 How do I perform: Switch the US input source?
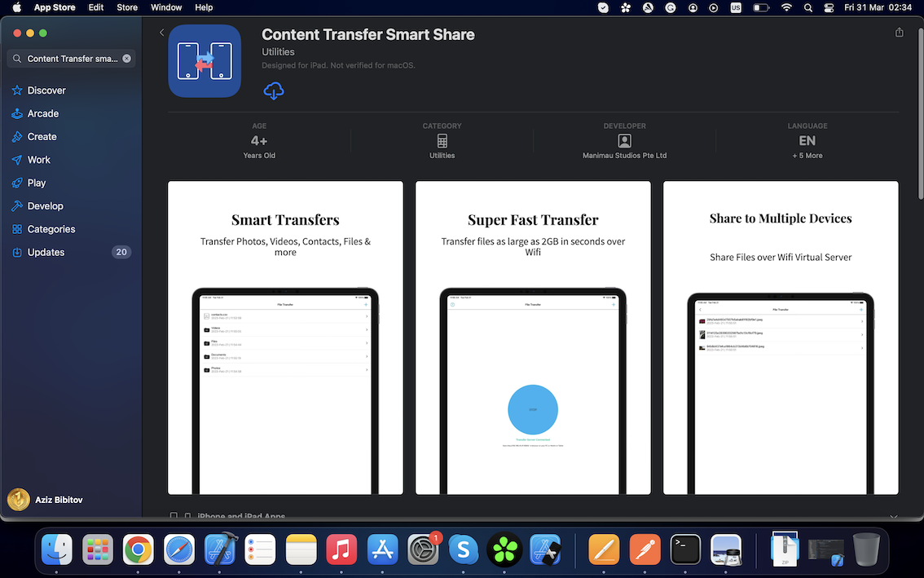[736, 7]
